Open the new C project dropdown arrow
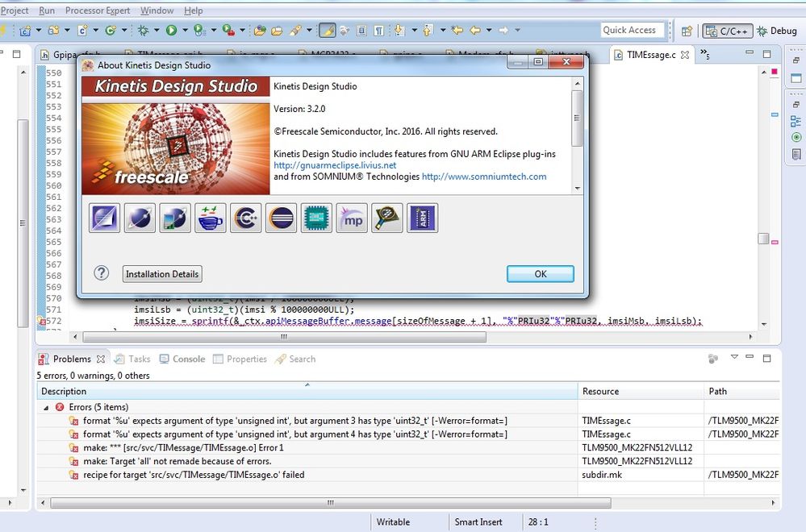 [x=38, y=31]
